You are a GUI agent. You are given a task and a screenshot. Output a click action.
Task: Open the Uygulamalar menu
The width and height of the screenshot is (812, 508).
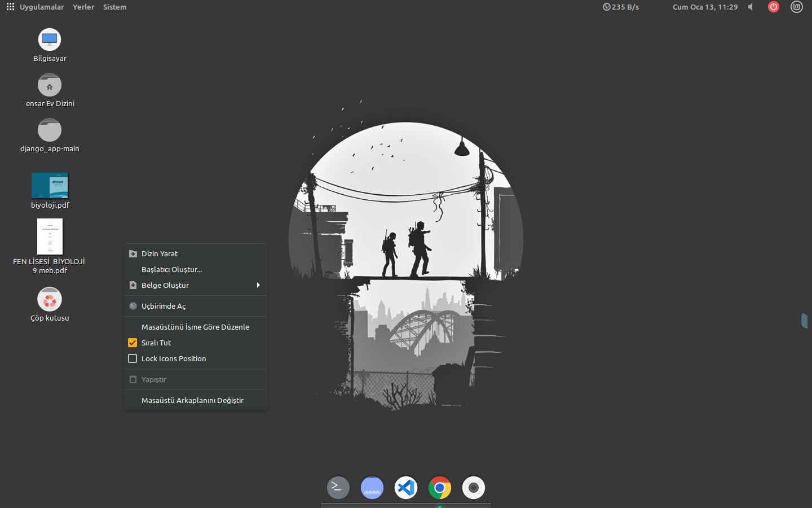pyautogui.click(x=42, y=7)
